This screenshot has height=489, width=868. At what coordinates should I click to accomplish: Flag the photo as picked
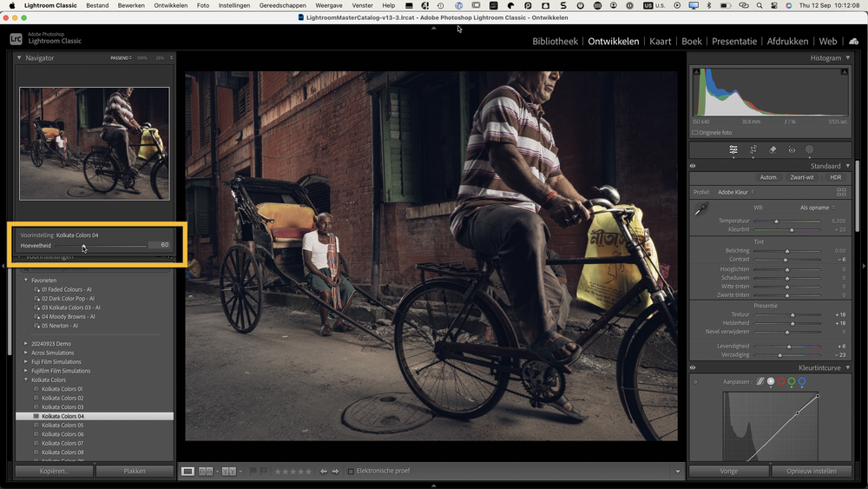coord(253,472)
